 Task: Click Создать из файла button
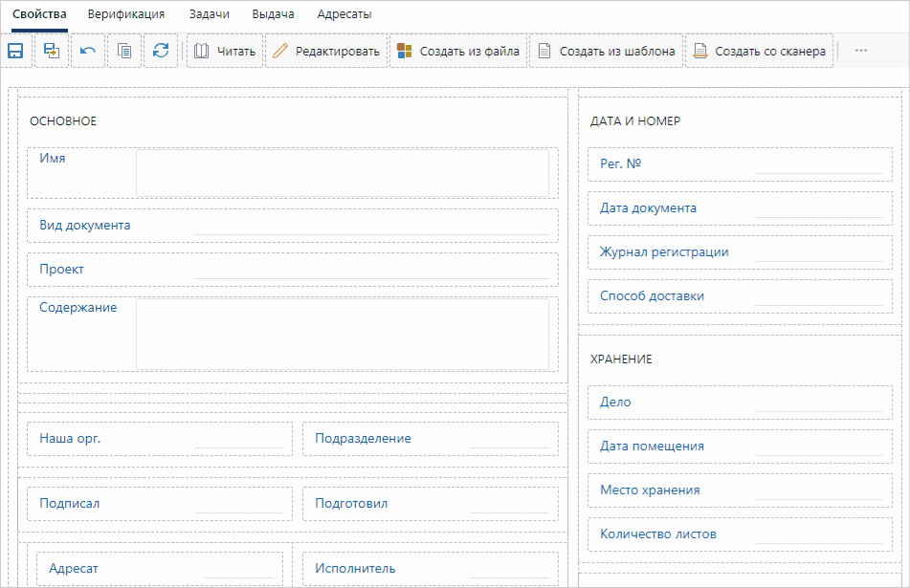(x=458, y=52)
